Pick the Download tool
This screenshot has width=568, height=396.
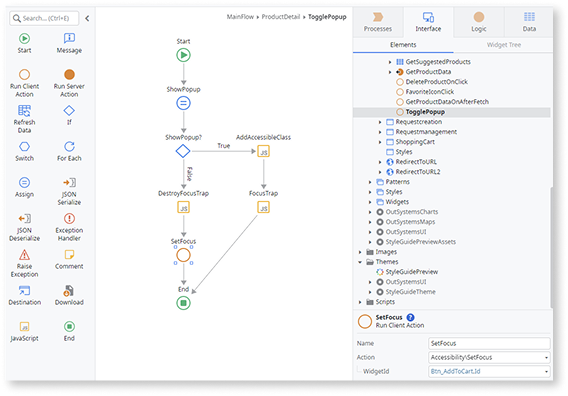point(69,295)
